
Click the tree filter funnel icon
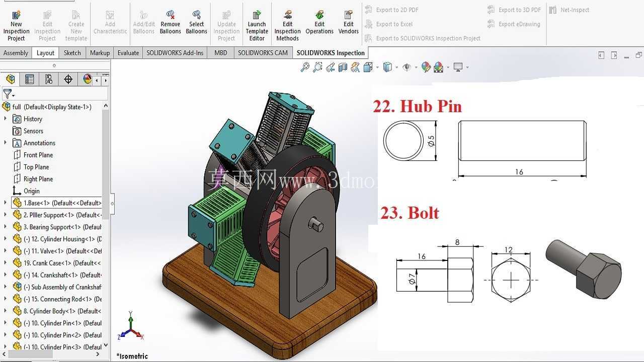(x=8, y=94)
